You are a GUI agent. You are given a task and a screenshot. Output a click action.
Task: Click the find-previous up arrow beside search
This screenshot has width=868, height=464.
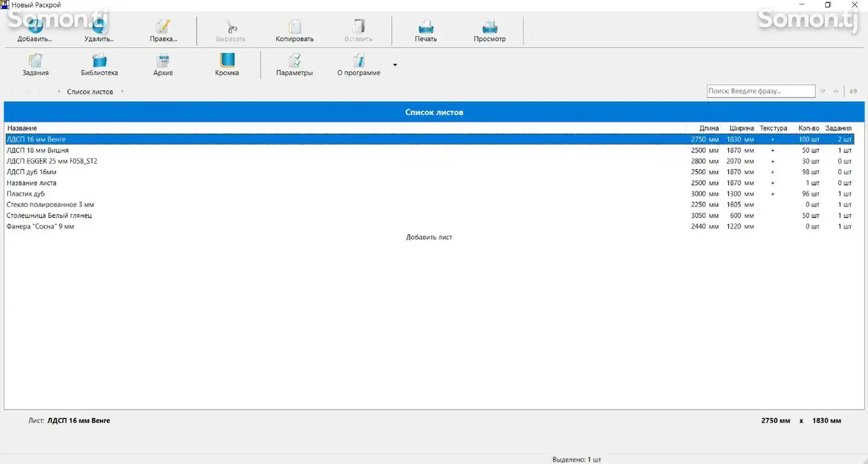tap(836, 91)
